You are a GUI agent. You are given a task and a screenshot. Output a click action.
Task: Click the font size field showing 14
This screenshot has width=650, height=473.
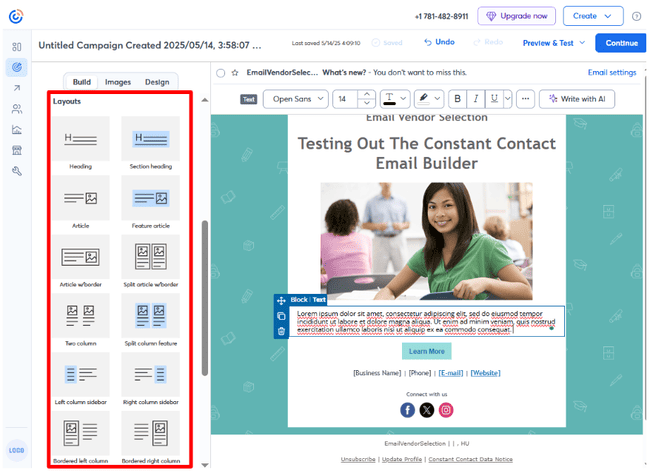[x=346, y=99]
